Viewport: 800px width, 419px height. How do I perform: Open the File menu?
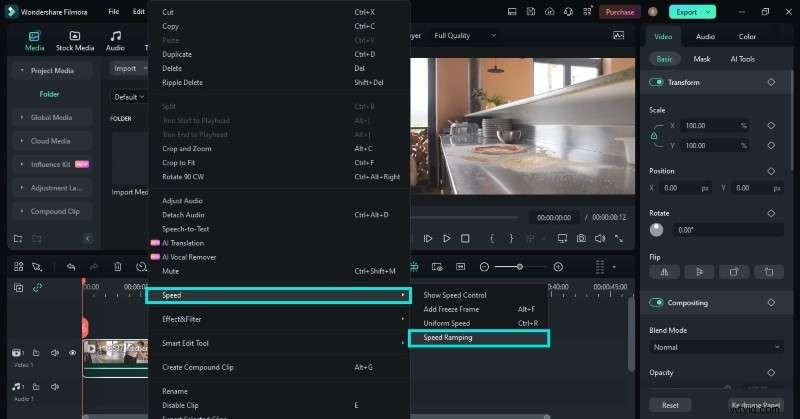(114, 11)
